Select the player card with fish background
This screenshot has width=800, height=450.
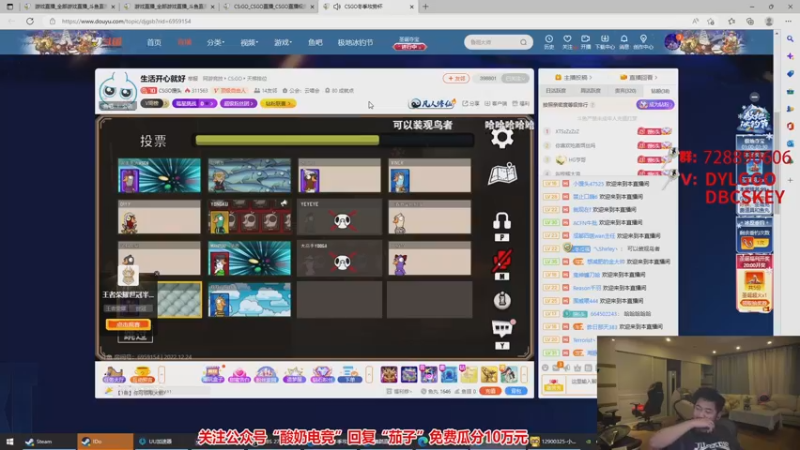pos(249,176)
